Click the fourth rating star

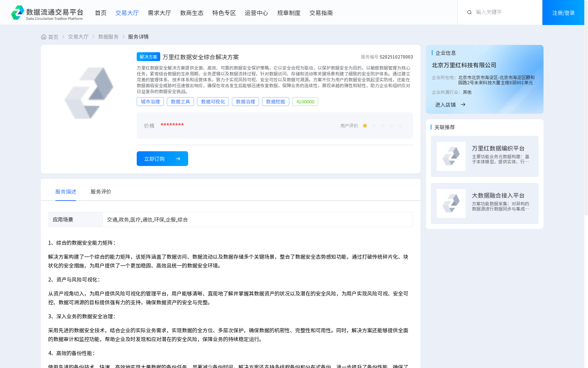[391, 126]
